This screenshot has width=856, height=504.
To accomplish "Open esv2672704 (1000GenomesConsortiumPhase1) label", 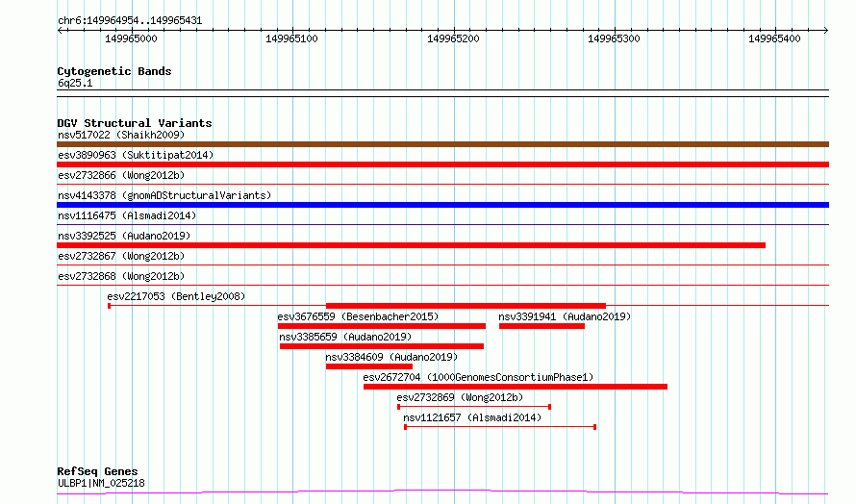I will pyautogui.click(x=478, y=377).
